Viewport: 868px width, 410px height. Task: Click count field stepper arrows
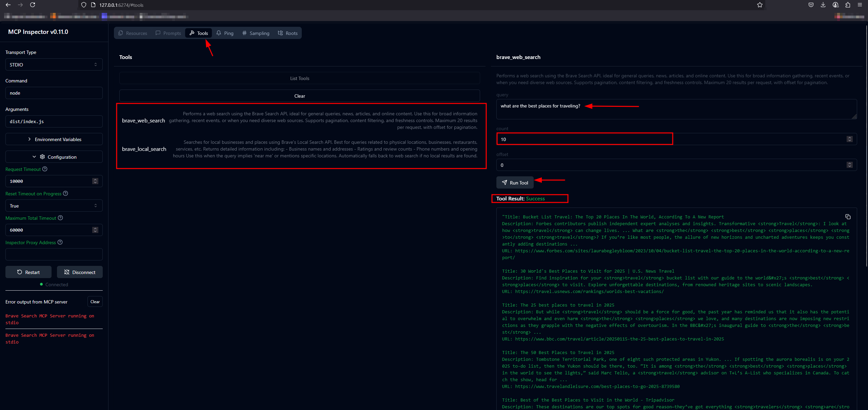coord(849,139)
